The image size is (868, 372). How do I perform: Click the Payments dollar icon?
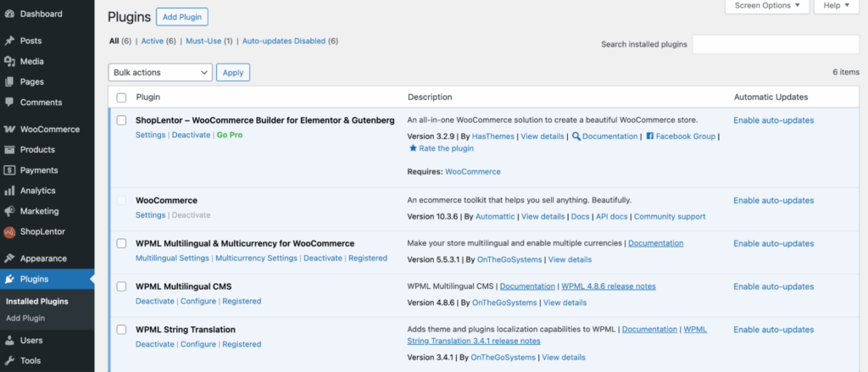pos(8,170)
